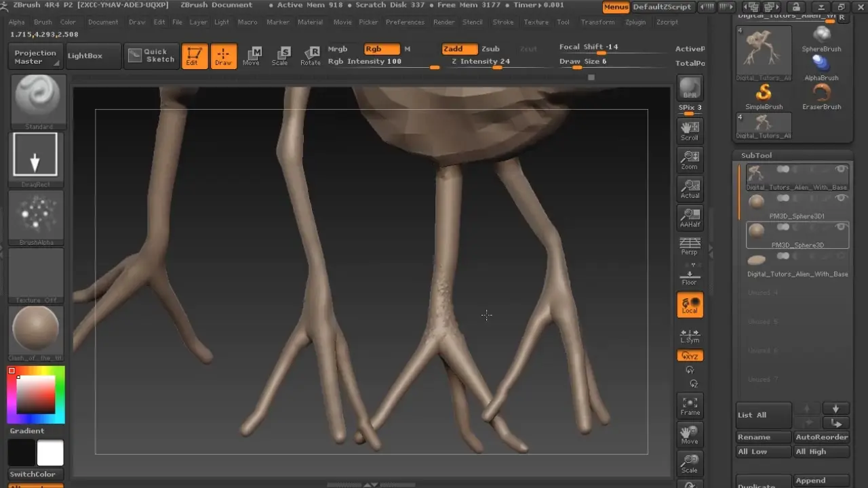Open the Standard brush picker

(x=39, y=99)
